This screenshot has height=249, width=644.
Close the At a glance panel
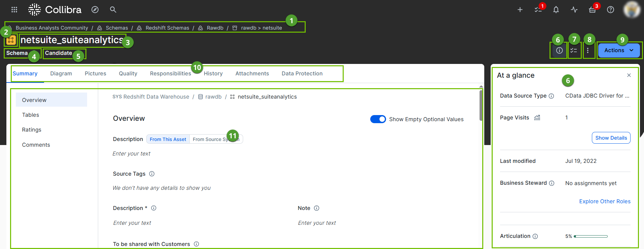(629, 75)
